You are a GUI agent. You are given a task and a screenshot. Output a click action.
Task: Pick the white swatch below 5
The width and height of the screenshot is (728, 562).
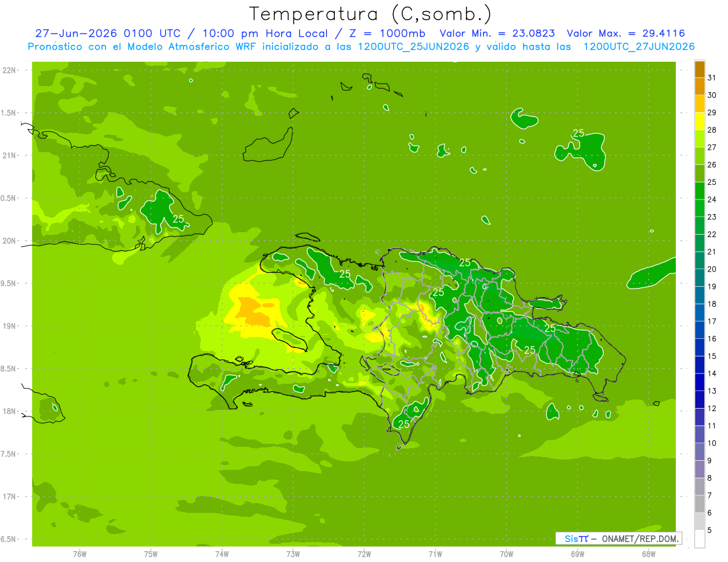(x=699, y=539)
